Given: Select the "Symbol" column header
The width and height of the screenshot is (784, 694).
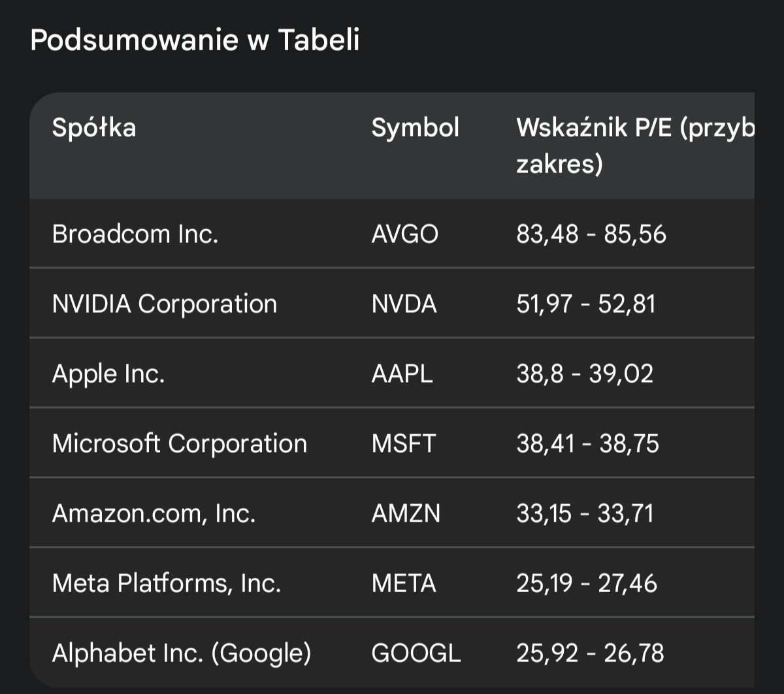Looking at the screenshot, I should (x=415, y=127).
